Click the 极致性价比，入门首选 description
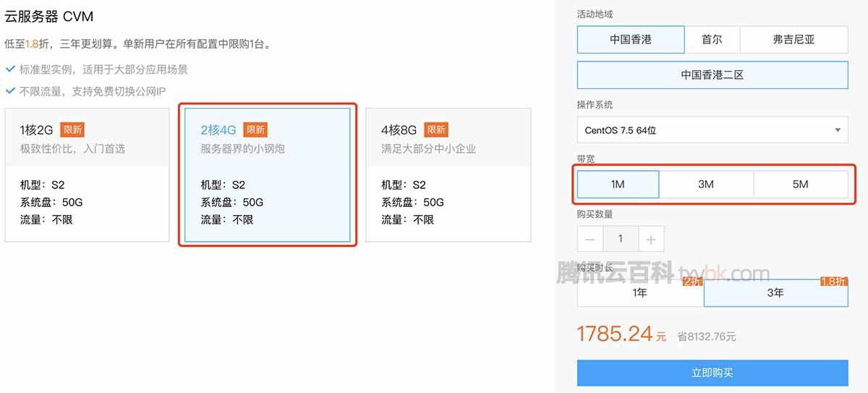Viewport: 868px width, 393px height. coord(72,148)
